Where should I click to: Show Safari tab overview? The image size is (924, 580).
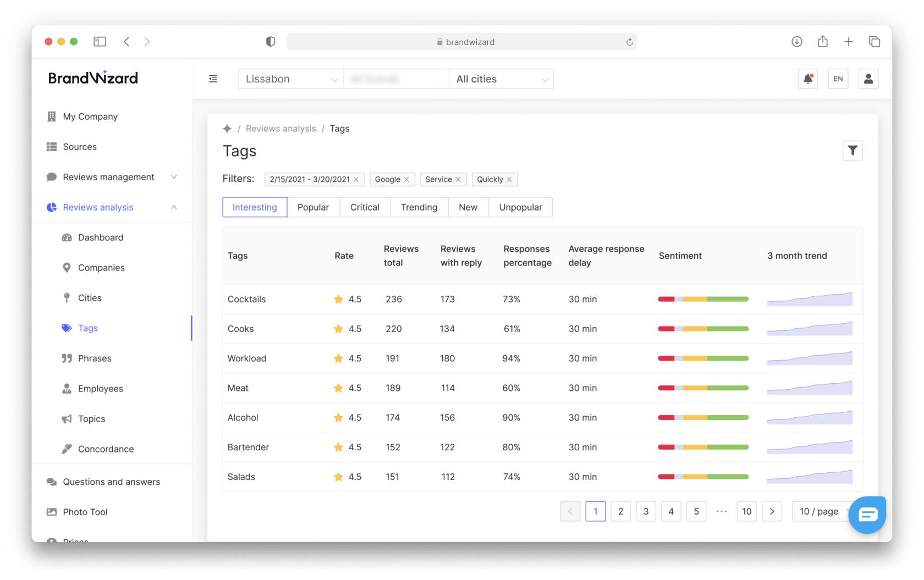875,42
